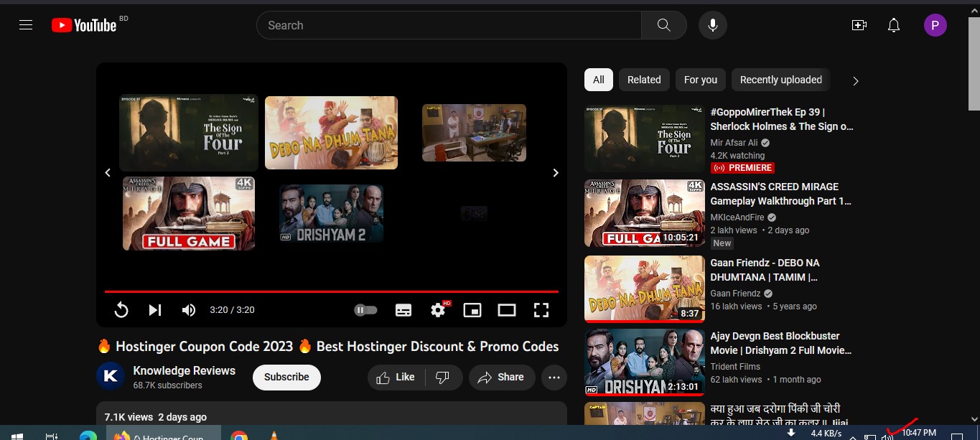Open the player settings gear
The height and width of the screenshot is (440, 980).
pos(438,310)
